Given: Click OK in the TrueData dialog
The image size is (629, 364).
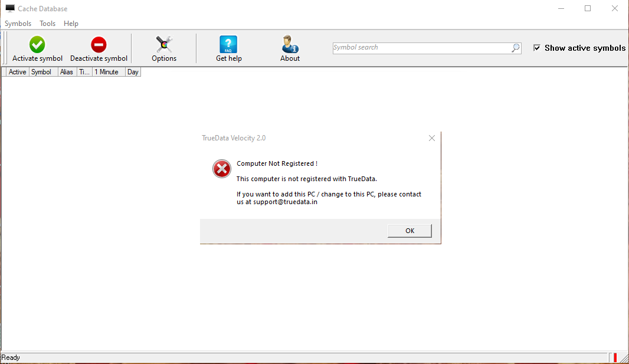Looking at the screenshot, I should (x=409, y=231).
